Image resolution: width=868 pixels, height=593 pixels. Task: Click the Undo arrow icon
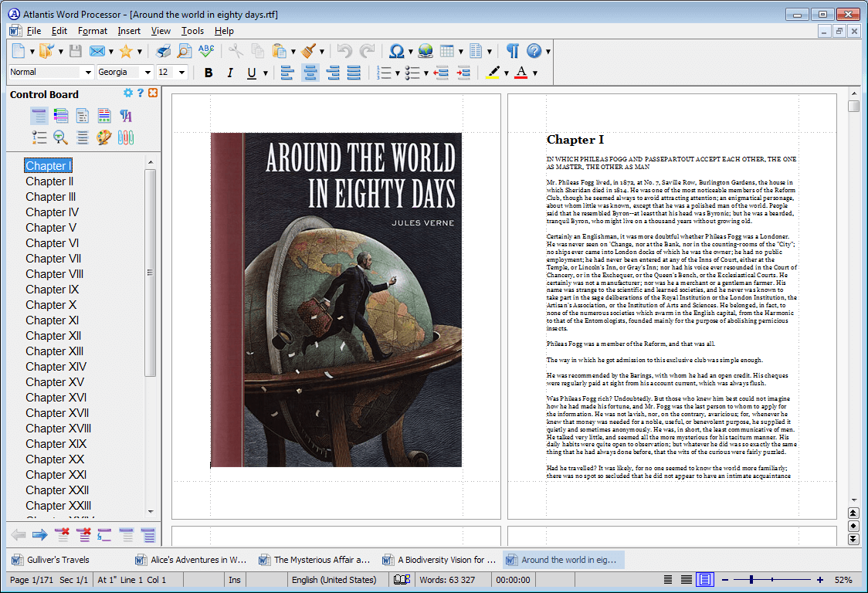pyautogui.click(x=344, y=51)
